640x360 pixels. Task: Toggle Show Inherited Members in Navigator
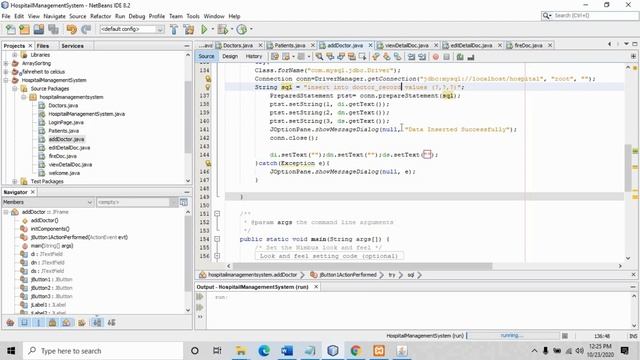click(x=10, y=323)
